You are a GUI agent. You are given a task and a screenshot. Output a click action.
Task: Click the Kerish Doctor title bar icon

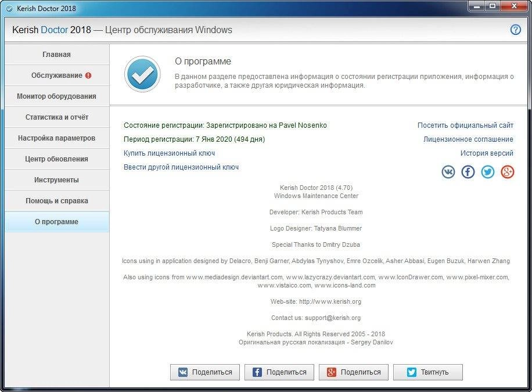9,9
